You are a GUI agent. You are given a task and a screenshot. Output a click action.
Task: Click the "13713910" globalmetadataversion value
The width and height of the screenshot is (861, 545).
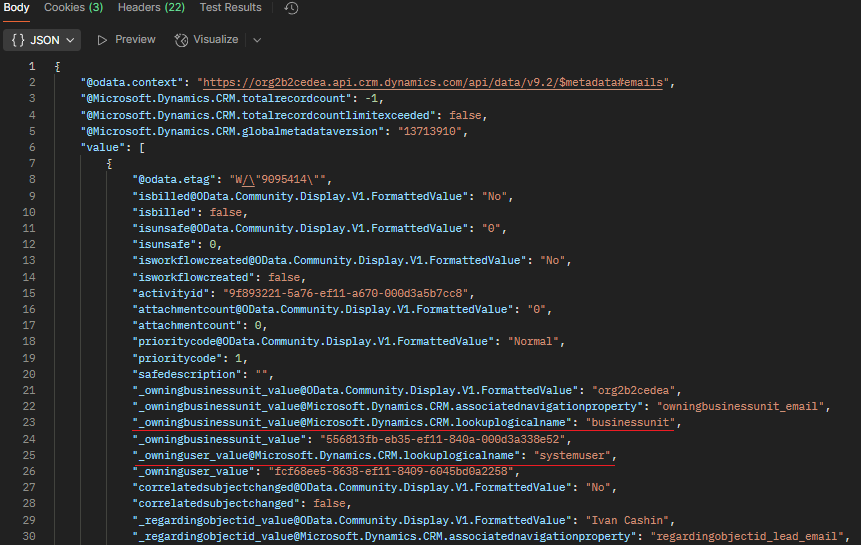tap(429, 131)
